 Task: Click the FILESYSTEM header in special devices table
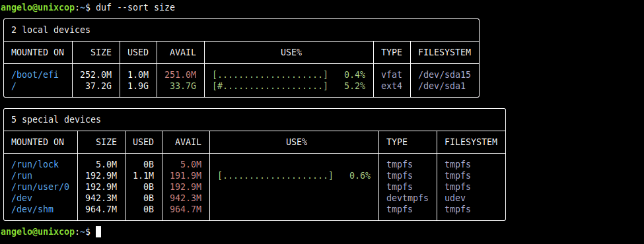471,142
